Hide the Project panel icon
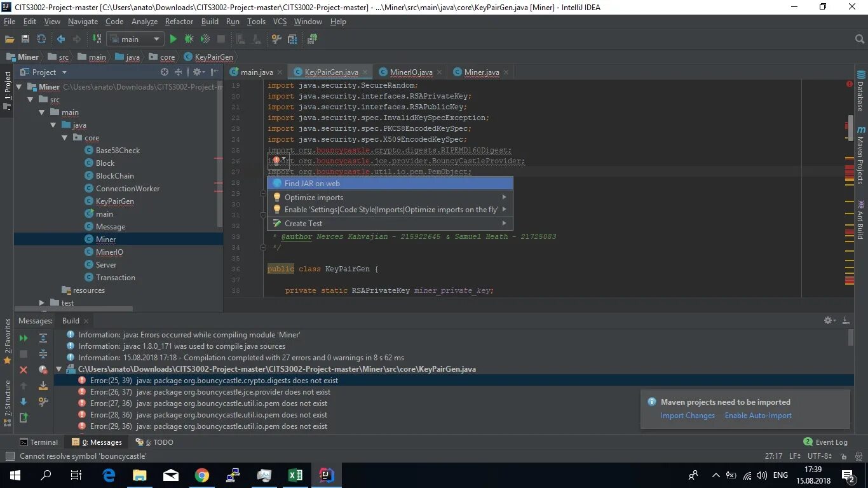The image size is (868, 488). point(214,72)
